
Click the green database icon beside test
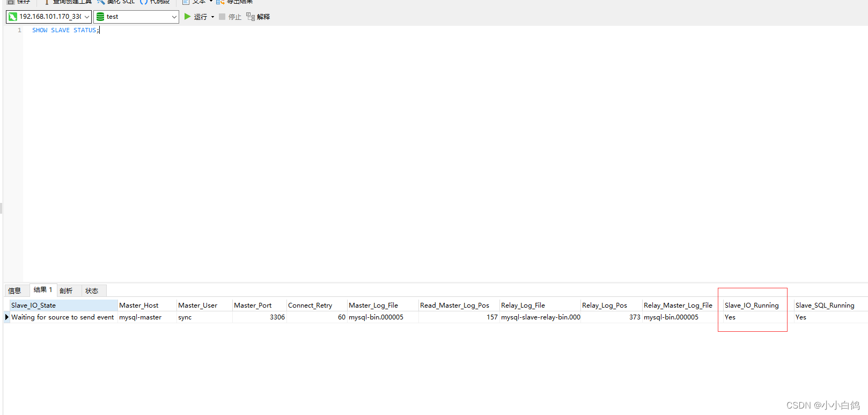pos(100,17)
